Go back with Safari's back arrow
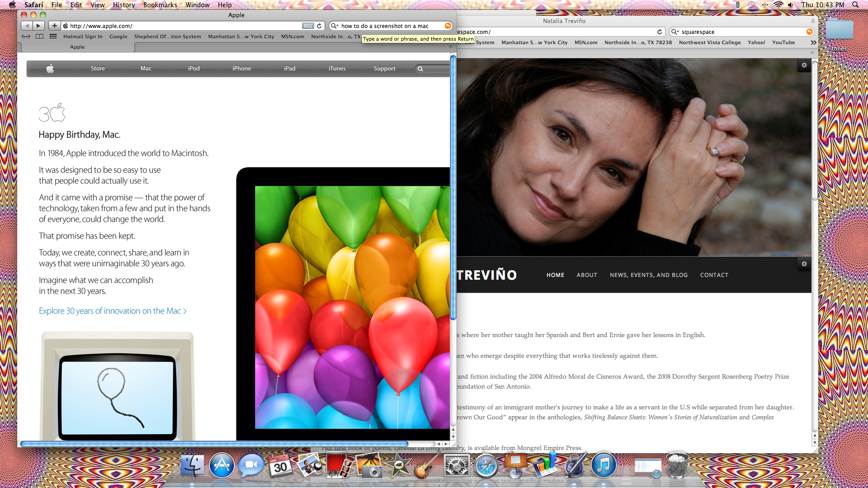The width and height of the screenshot is (868, 488). click(27, 26)
